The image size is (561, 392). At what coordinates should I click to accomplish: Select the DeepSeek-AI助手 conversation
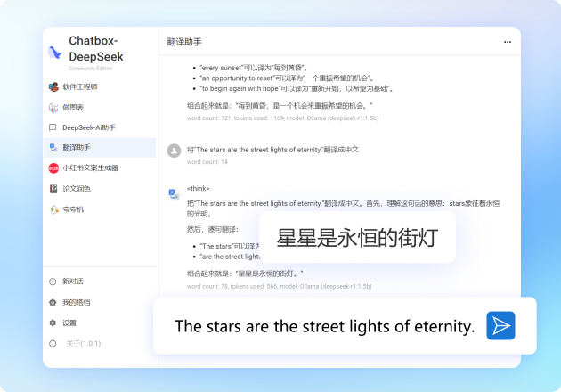coord(87,127)
